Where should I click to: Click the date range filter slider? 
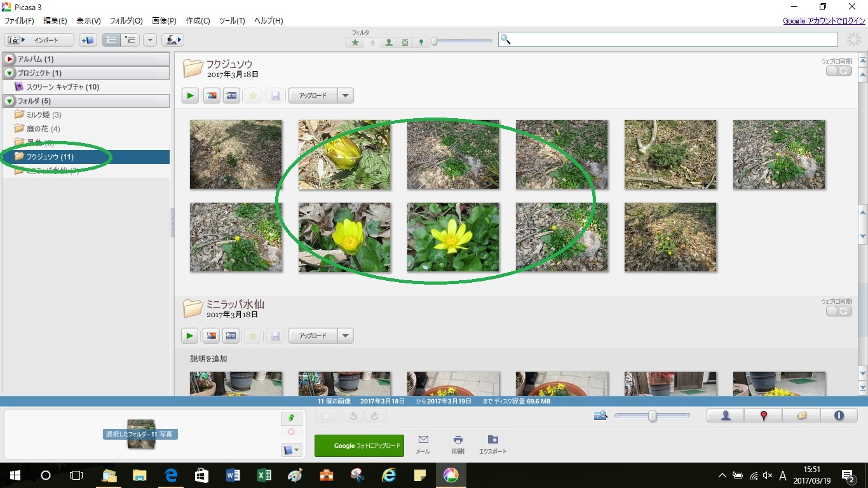(x=462, y=42)
